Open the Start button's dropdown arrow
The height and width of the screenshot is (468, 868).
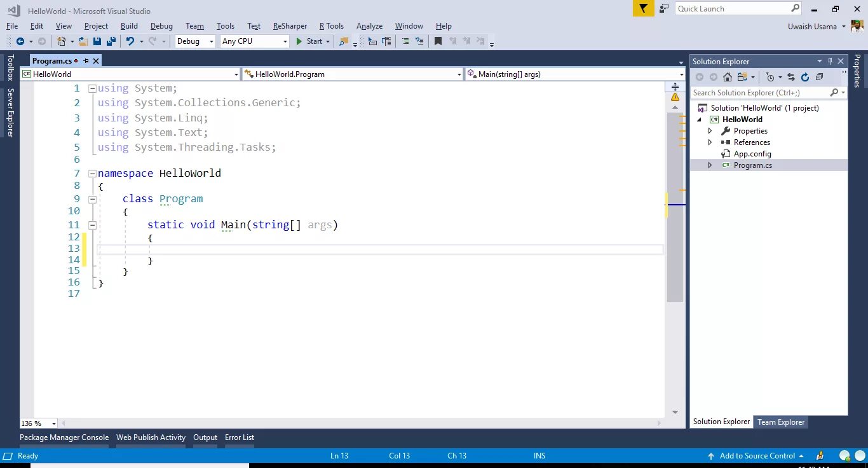pyautogui.click(x=328, y=41)
